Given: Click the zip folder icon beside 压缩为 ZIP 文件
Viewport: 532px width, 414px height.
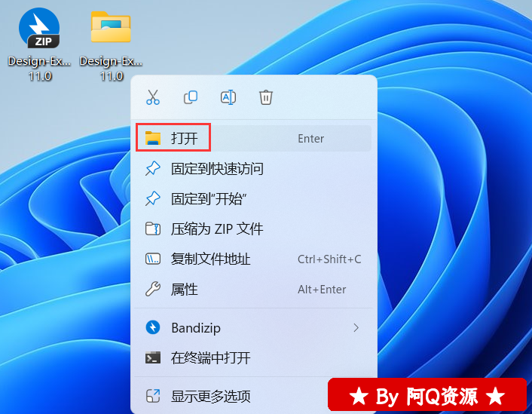Looking at the screenshot, I should [153, 229].
